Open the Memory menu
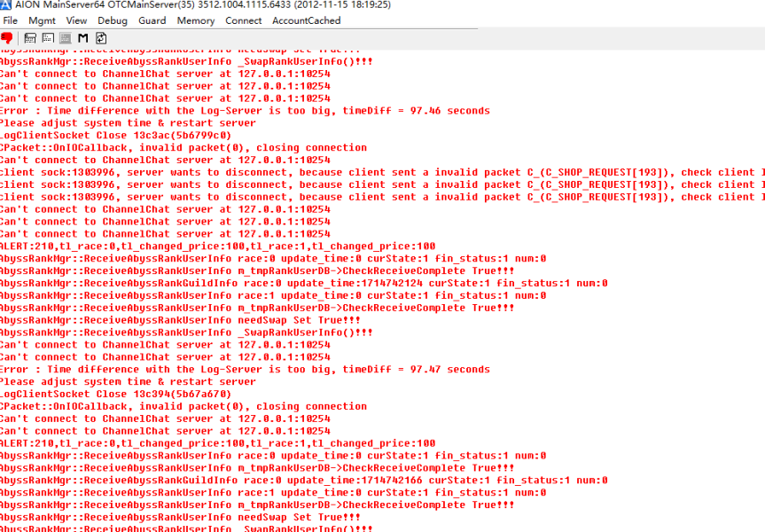 tap(196, 20)
